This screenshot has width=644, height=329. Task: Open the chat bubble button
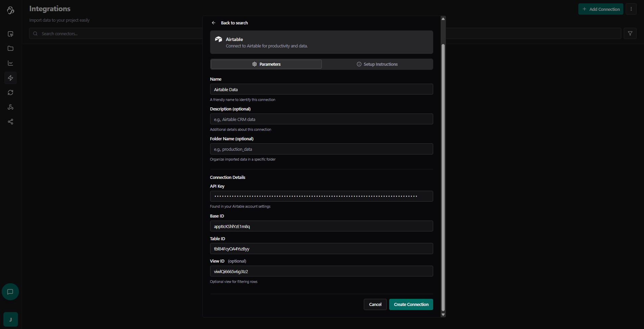[10, 292]
